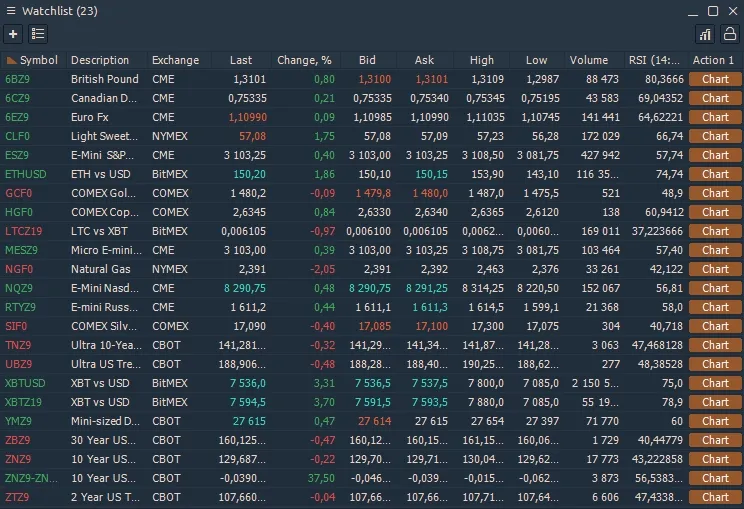Click the Last column header
Viewport: 744px width, 509px height.
241,60
